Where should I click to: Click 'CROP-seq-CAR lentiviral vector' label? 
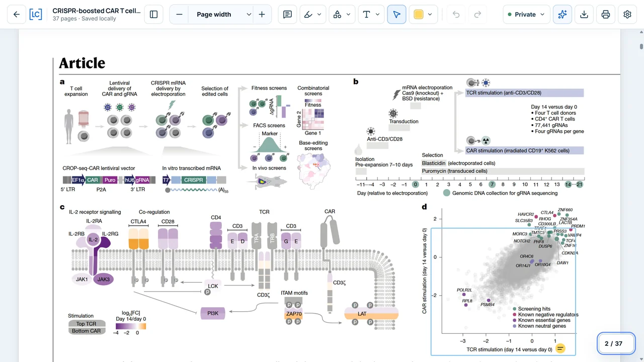(99, 168)
